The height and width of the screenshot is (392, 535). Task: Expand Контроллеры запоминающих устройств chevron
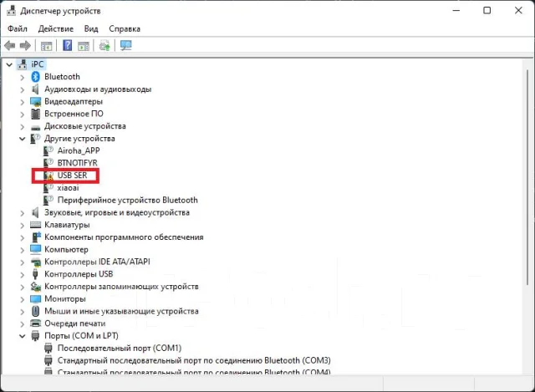[23, 288]
